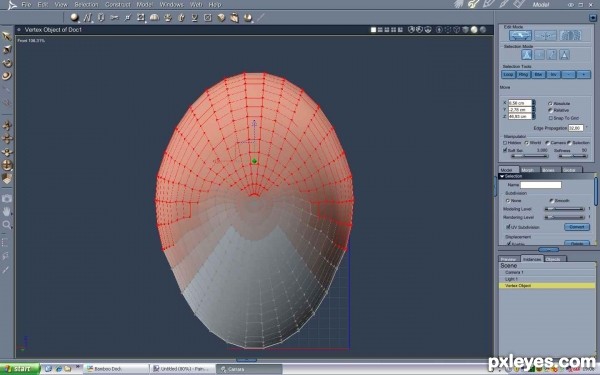600x375 pixels.
Task: Click the Windows start button
Action: 20,369
